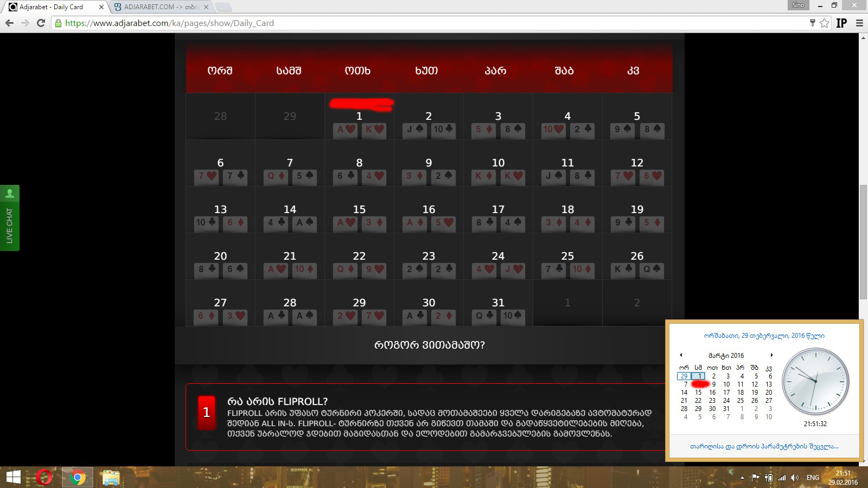Open the Action Center flag icon
Screen dimensions: 868x488
pyautogui.click(x=755, y=478)
